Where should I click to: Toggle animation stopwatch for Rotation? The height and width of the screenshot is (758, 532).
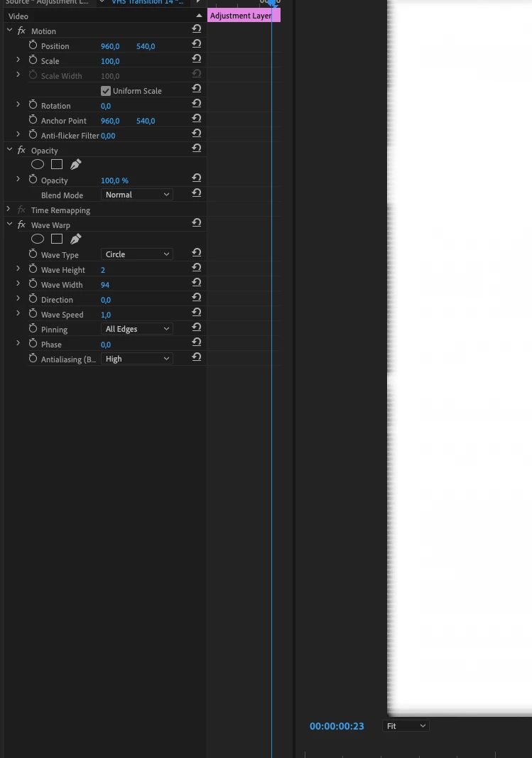(33, 105)
